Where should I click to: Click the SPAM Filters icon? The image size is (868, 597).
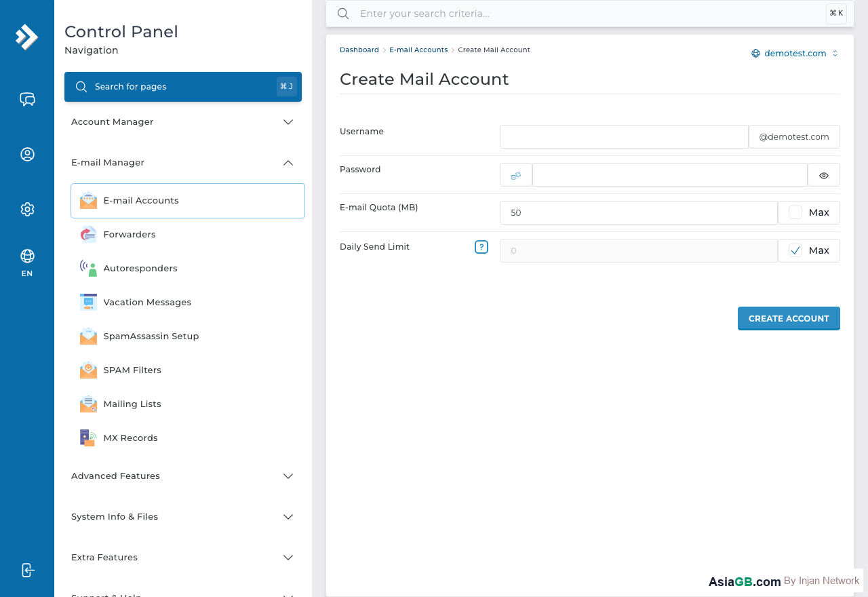[x=88, y=370]
